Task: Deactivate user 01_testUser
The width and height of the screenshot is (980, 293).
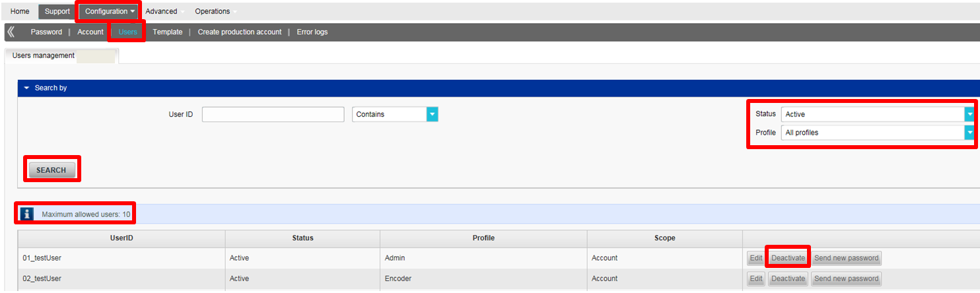Action: (x=788, y=258)
